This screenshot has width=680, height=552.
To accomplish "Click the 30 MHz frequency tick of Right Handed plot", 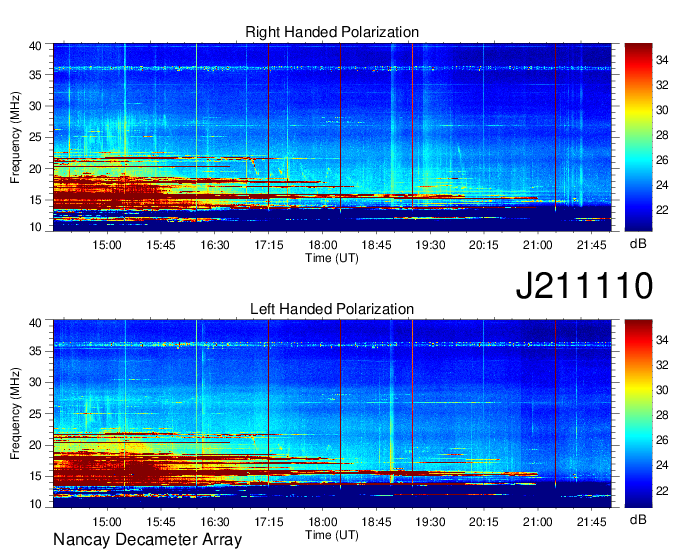I will [36, 106].
